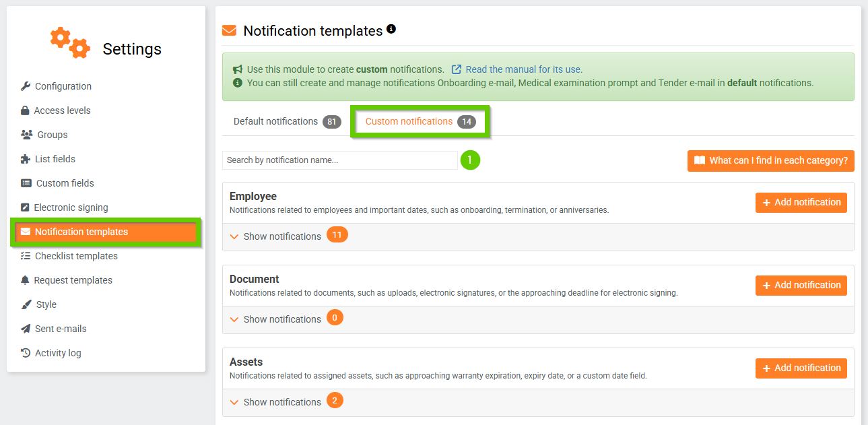Click 'What can I find in each category?' button
868x425 pixels.
click(x=770, y=160)
